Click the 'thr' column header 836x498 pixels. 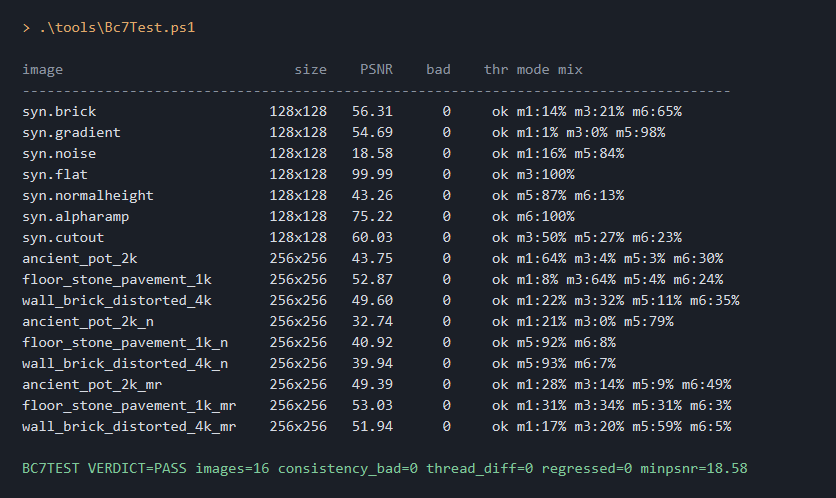(x=496, y=70)
